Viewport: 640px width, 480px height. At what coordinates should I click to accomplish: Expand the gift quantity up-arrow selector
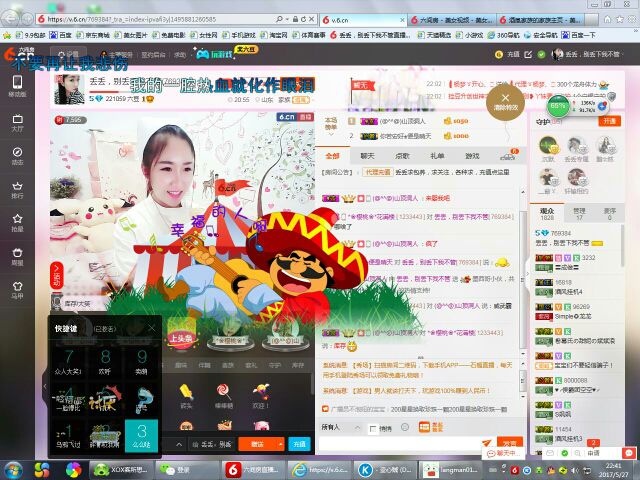[179, 444]
